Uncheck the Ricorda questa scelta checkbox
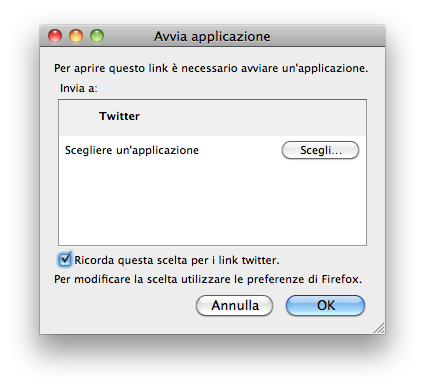Image resolution: width=425 pixels, height=389 pixels. click(x=64, y=260)
